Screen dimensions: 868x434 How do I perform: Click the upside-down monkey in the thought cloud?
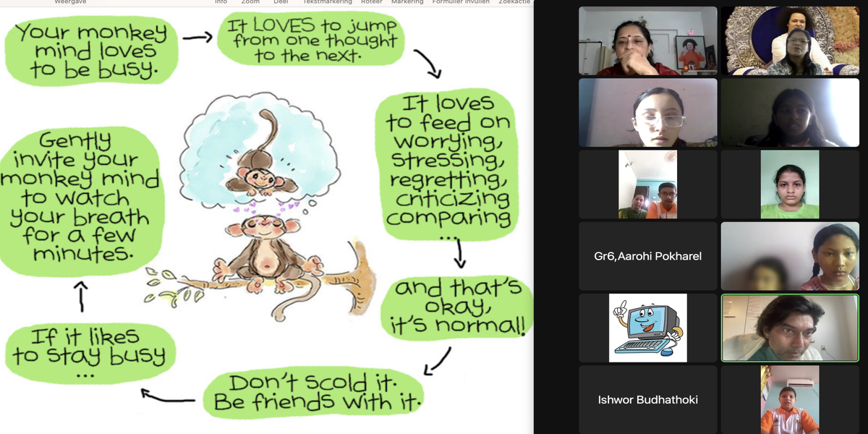[260, 153]
